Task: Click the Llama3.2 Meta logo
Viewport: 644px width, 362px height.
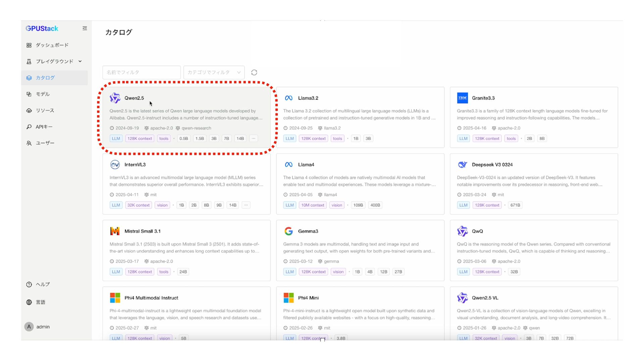Action: click(289, 98)
